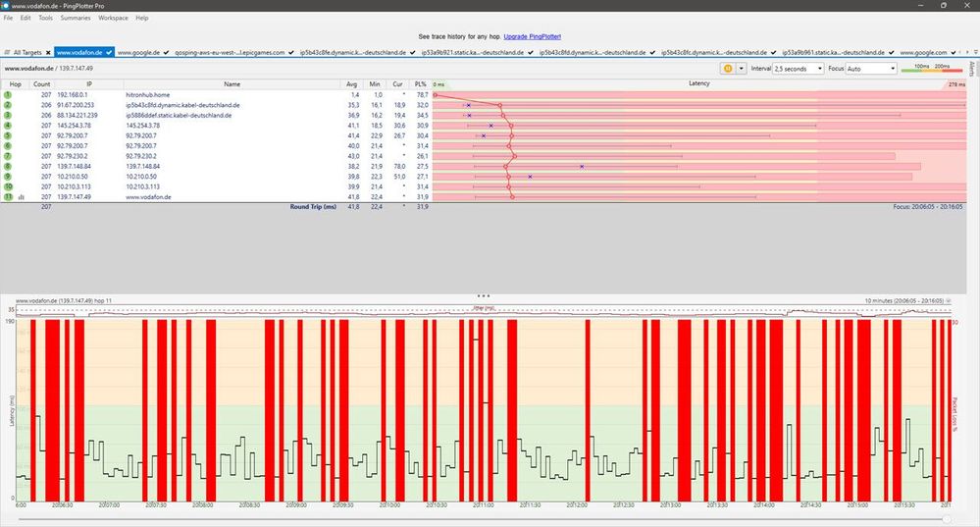Screen dimensions: 980x527
Task: Open the dropdown arrow next to pause button
Action: tap(740, 69)
